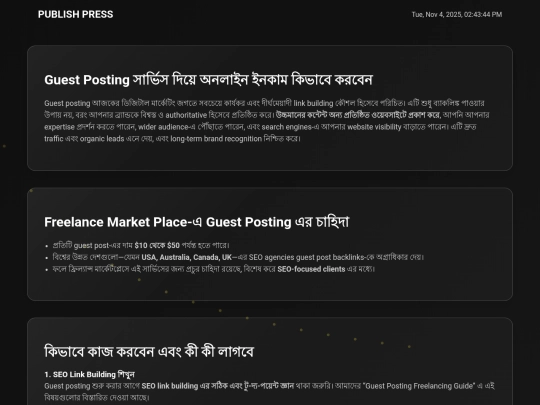The height and width of the screenshot is (405, 540).
Task: Select the Freelance Market Place heading
Action: coord(197,222)
